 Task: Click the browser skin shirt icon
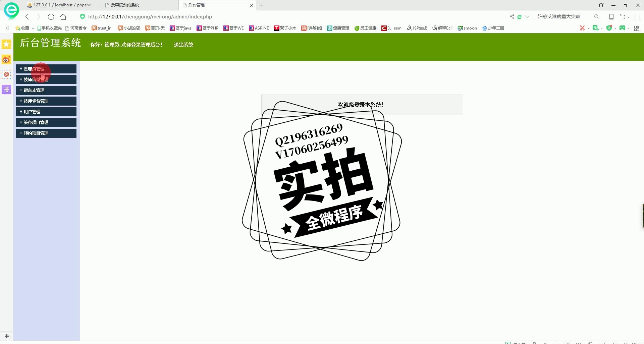601,5
